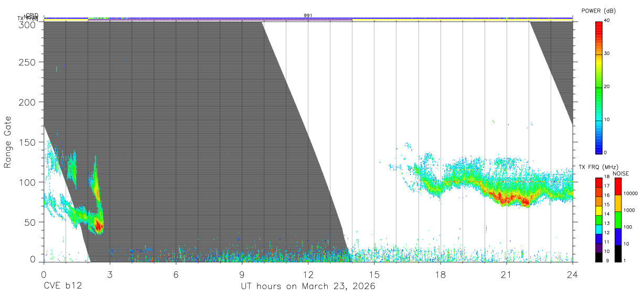Click the CPID value 991 at top

click(x=308, y=15)
